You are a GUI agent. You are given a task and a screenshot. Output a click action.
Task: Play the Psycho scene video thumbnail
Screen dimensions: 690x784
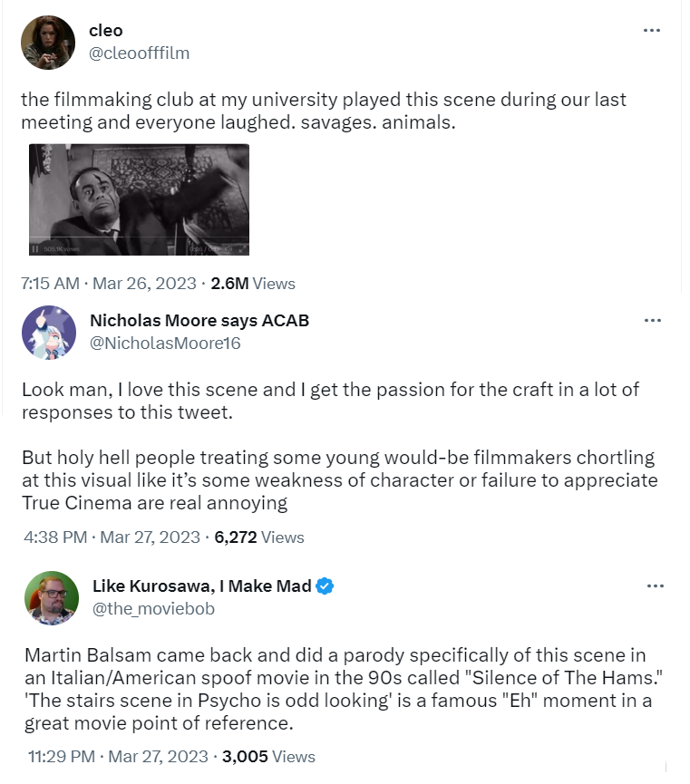139,195
